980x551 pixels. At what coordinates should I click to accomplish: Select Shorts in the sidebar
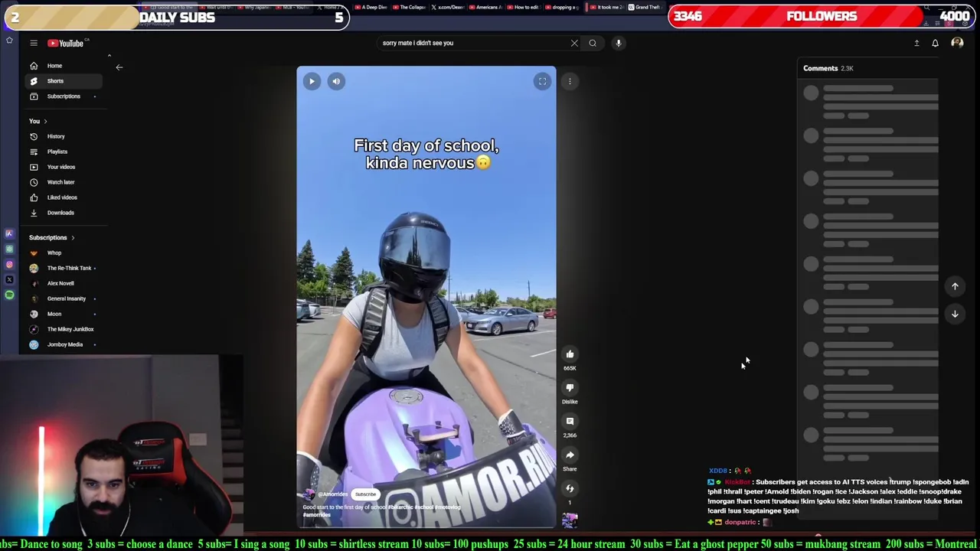[x=64, y=81]
